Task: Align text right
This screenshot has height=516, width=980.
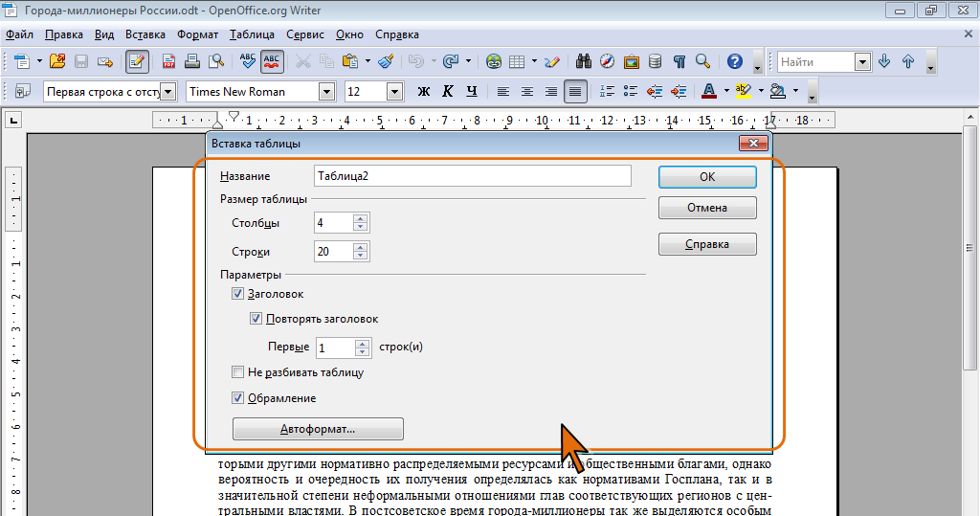Action: [x=550, y=91]
